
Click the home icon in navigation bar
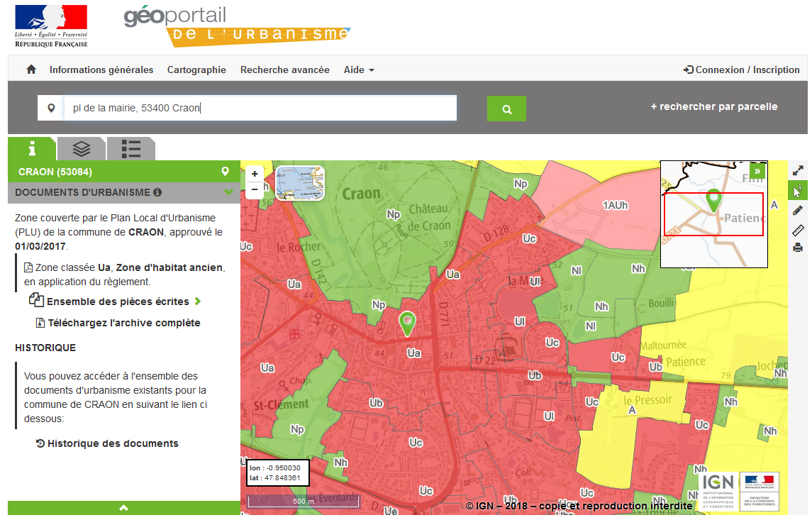point(31,70)
